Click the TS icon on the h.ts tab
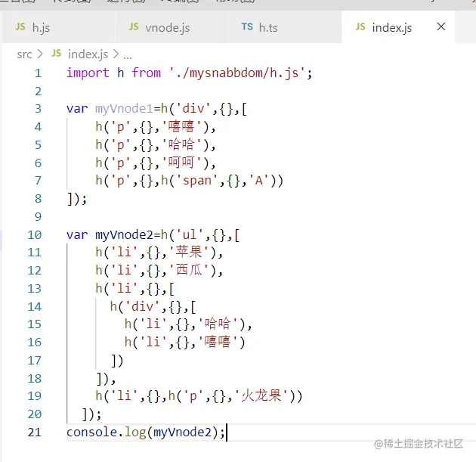476x462 pixels. (x=247, y=26)
